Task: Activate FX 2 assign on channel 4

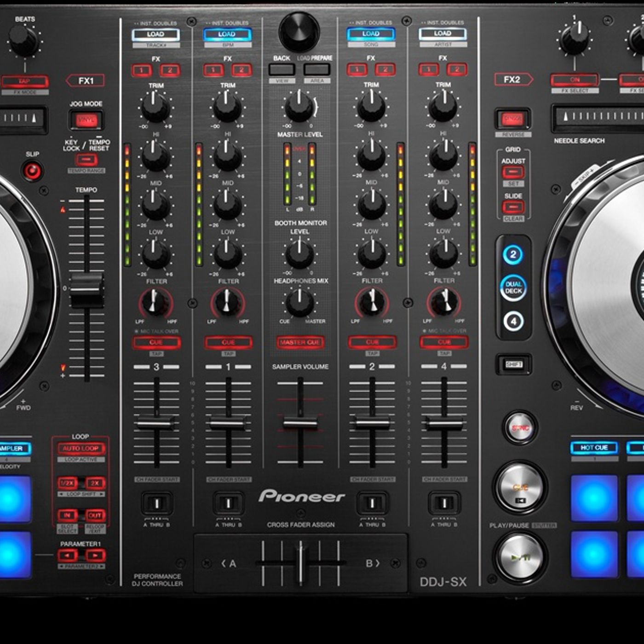Action: point(457,70)
